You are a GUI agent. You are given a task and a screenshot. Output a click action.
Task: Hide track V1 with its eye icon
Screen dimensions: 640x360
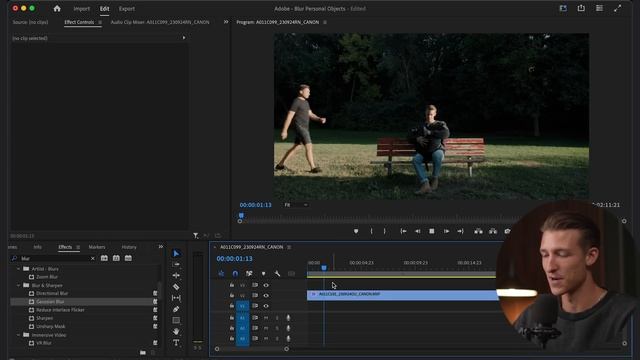266,306
